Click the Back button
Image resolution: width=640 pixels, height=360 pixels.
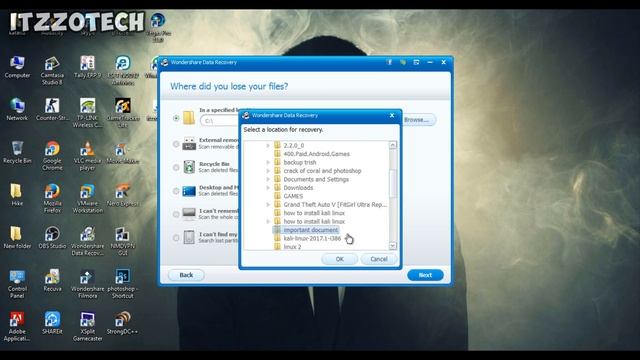(x=186, y=275)
